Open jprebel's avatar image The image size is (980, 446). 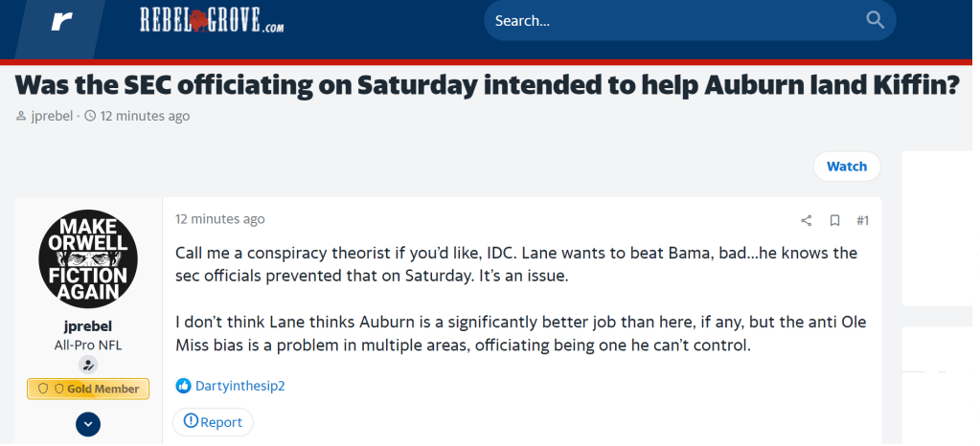click(x=88, y=258)
